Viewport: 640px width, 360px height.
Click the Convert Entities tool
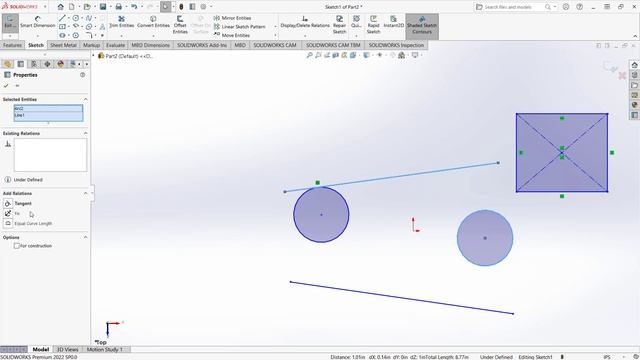click(x=153, y=22)
